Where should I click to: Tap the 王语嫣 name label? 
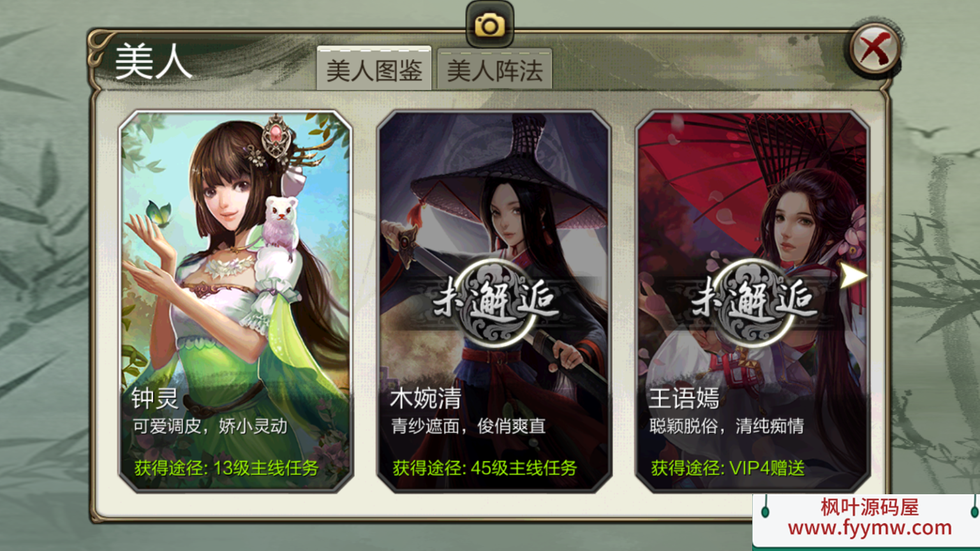(684, 399)
